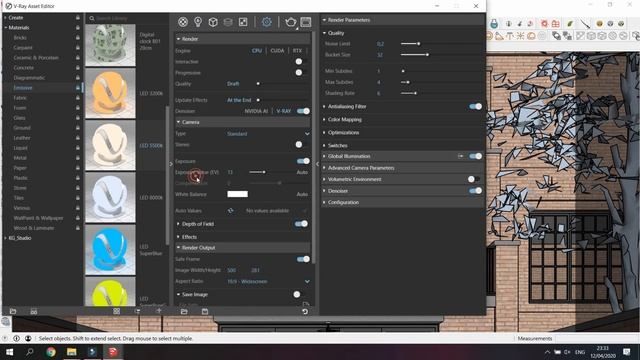Select the CUDA render engine

[x=278, y=51]
